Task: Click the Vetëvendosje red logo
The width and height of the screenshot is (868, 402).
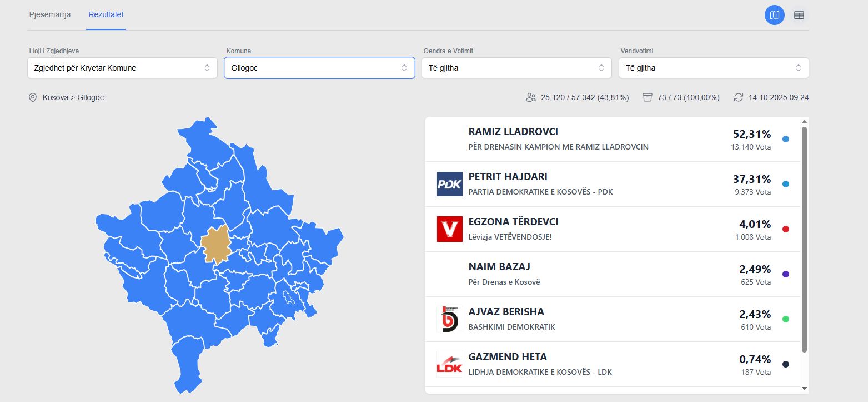Action: [449, 229]
